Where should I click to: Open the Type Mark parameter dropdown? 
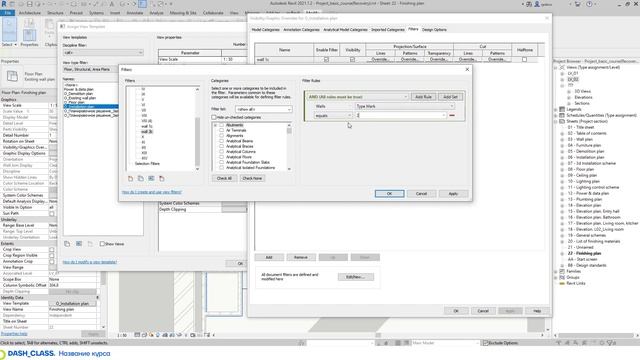(404, 106)
